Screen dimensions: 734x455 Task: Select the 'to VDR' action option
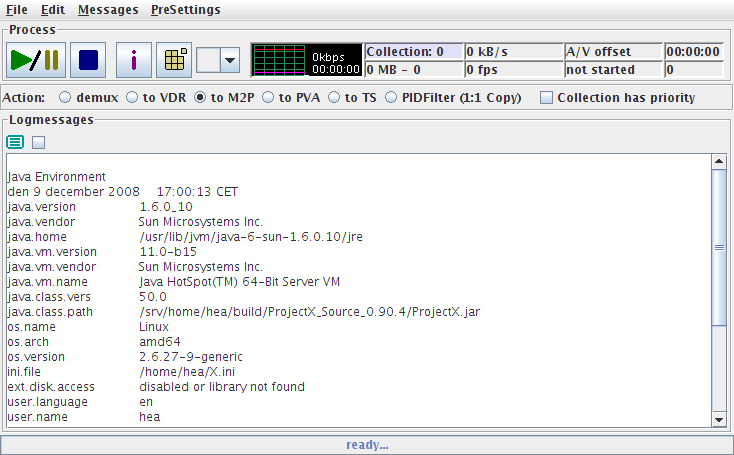(x=132, y=98)
